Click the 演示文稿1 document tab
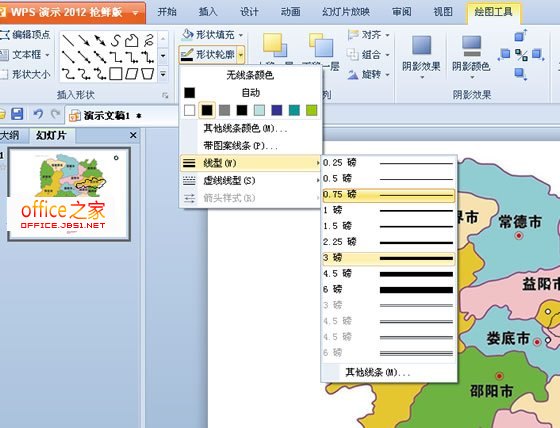560x428 pixels. pos(106,115)
